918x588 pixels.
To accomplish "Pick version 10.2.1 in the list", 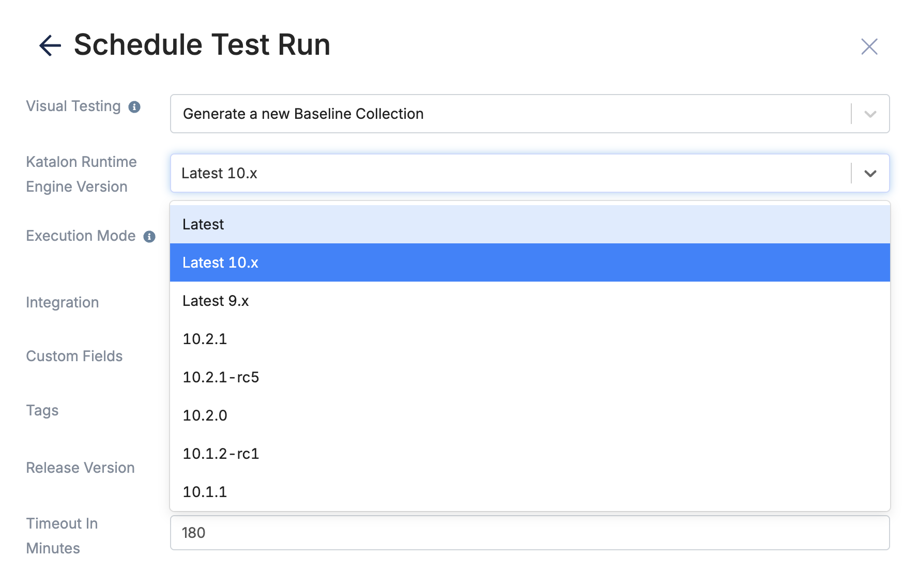I will pyautogui.click(x=530, y=339).
